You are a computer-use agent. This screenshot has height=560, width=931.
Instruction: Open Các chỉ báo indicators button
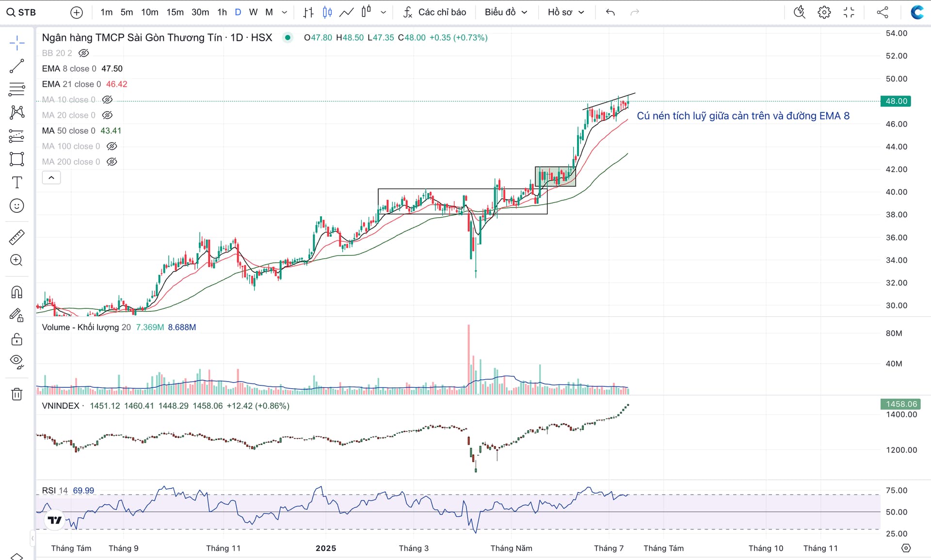point(434,12)
